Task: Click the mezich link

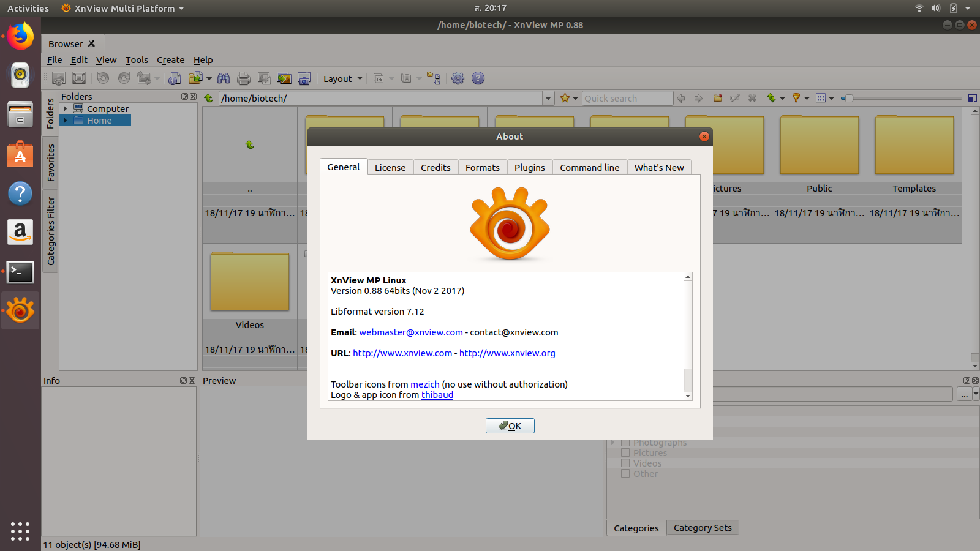Action: (425, 384)
